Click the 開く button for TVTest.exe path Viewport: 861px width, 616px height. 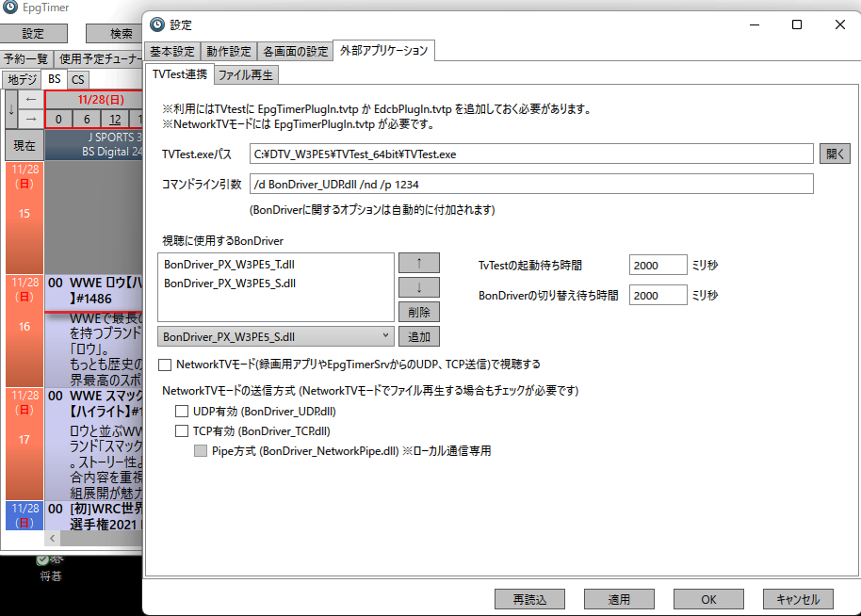pos(835,154)
